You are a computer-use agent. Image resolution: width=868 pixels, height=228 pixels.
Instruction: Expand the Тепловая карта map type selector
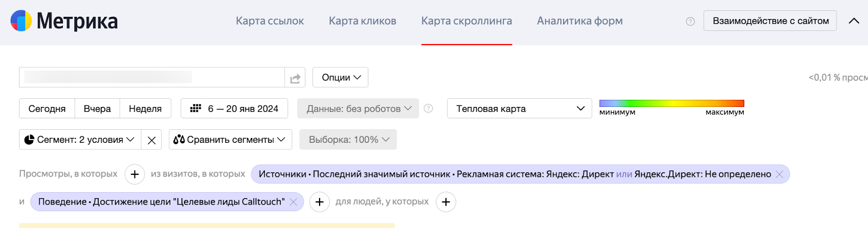click(519, 109)
